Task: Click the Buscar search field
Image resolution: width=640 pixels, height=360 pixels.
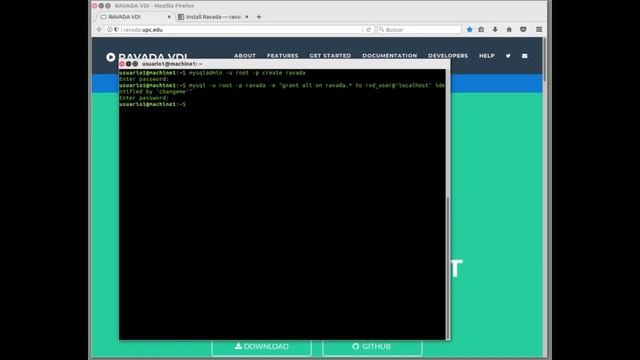Action: (x=419, y=29)
